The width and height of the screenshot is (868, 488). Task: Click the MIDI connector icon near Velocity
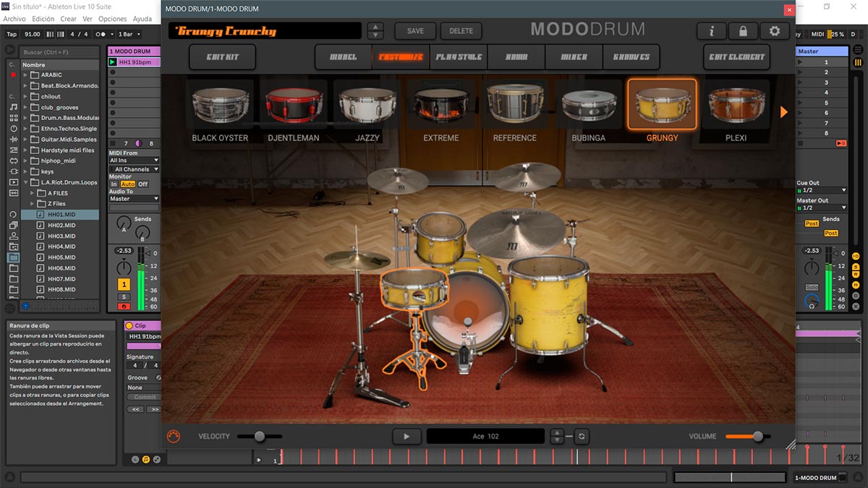click(x=173, y=436)
